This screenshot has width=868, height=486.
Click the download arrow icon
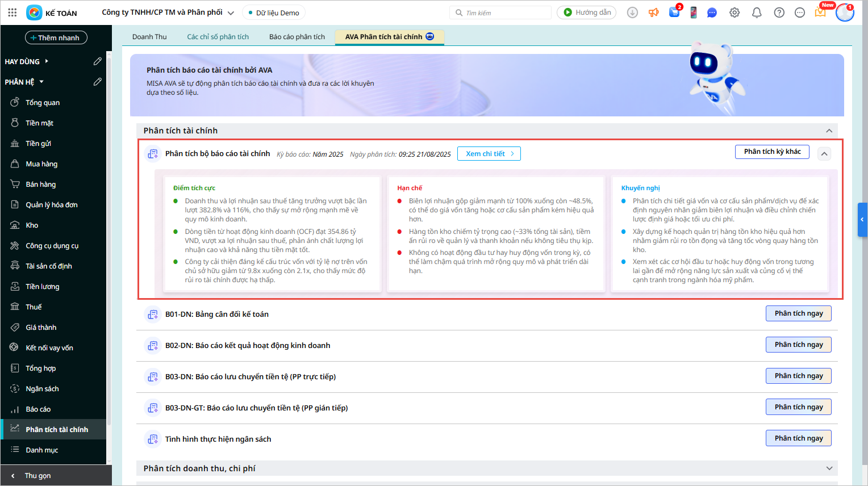632,12
